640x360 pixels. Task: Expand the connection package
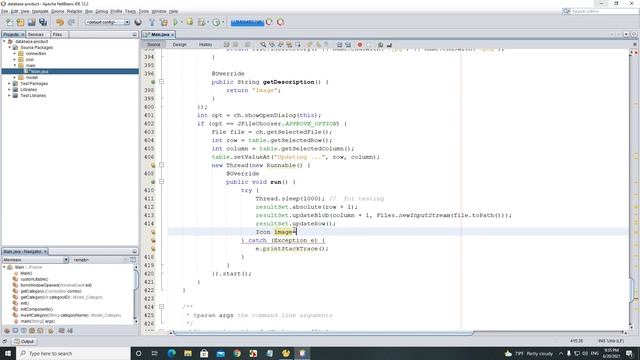[x=15, y=53]
